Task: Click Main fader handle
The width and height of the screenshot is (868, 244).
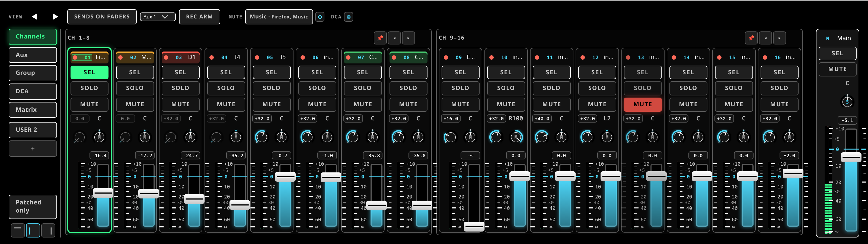Action: pos(851,157)
